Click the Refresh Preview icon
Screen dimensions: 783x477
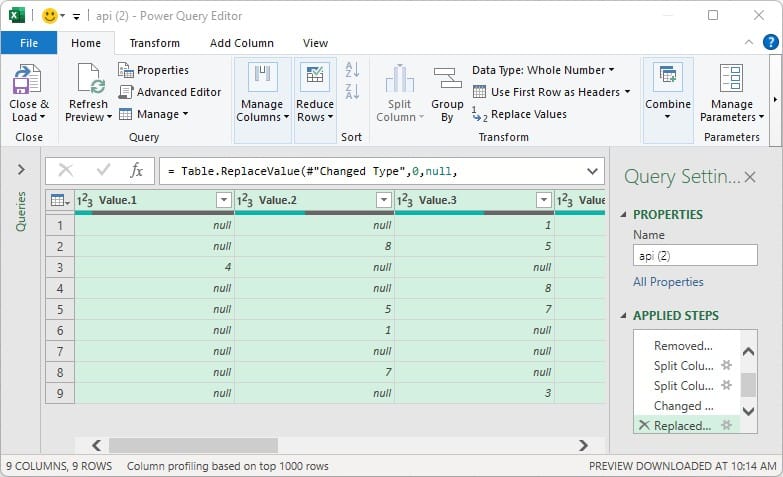[89, 79]
